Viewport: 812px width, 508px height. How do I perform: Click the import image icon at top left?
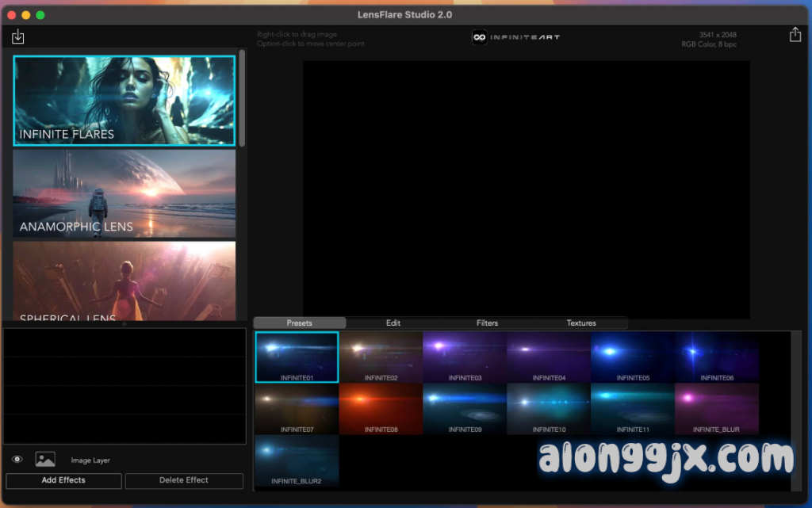tap(18, 37)
